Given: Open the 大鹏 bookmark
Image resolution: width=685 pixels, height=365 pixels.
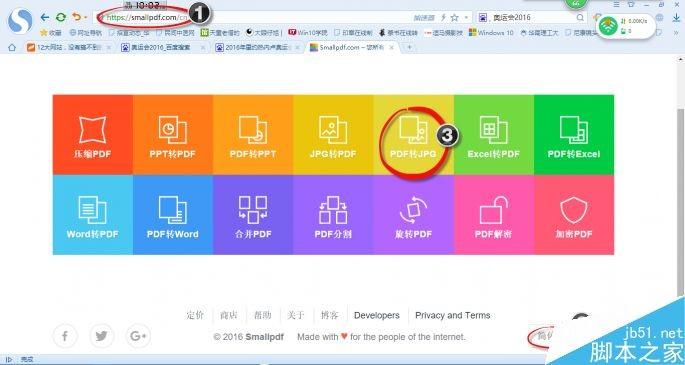Looking at the screenshot, I should 264,33.
